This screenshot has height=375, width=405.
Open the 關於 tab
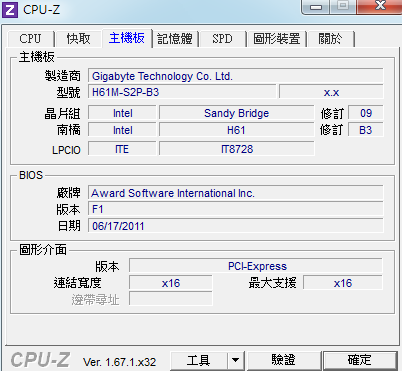coord(330,39)
